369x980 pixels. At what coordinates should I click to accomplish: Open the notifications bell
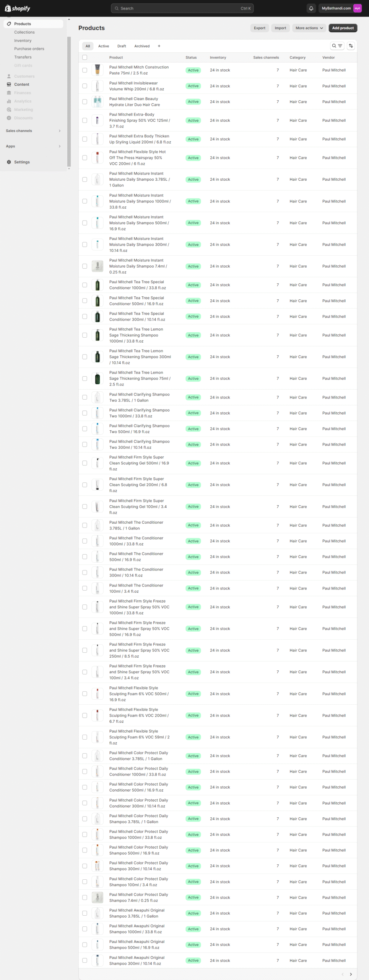311,8
